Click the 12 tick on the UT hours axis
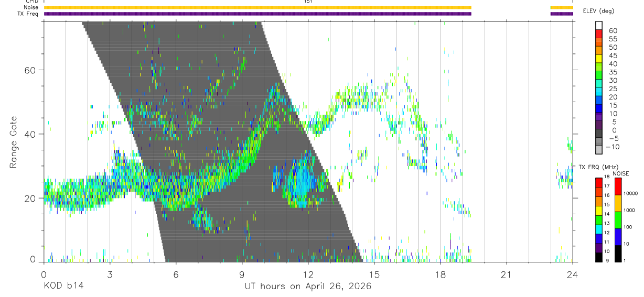Viewport: 644px width, 297px height. (308, 274)
